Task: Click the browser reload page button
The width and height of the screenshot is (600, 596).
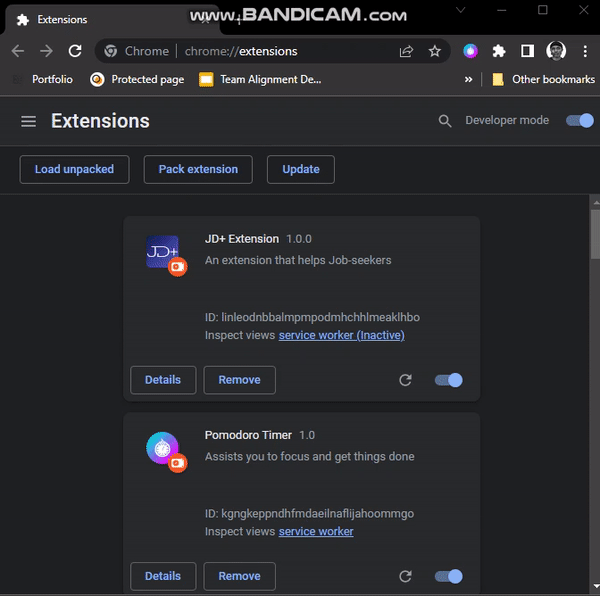Action: (75, 51)
